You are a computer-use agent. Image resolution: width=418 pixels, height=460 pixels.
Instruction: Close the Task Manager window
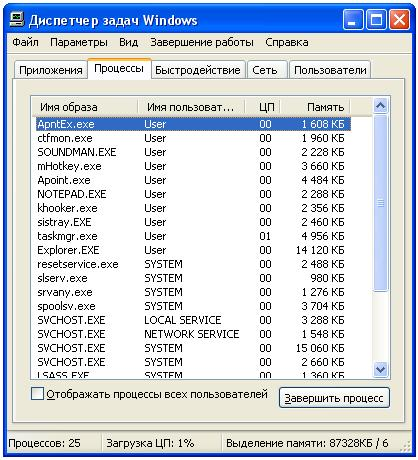pyautogui.click(x=400, y=20)
